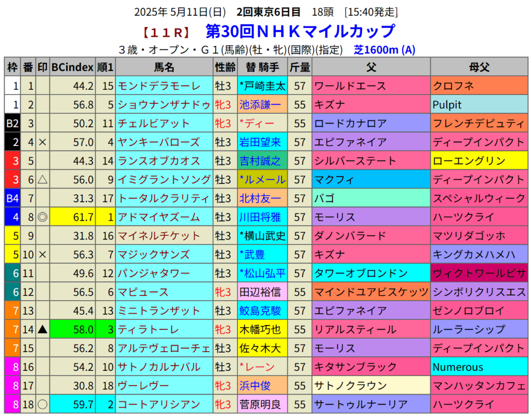Select the △ mark for イミグラントソング
Image resolution: width=532 pixels, height=417 pixels.
[x=43, y=180]
